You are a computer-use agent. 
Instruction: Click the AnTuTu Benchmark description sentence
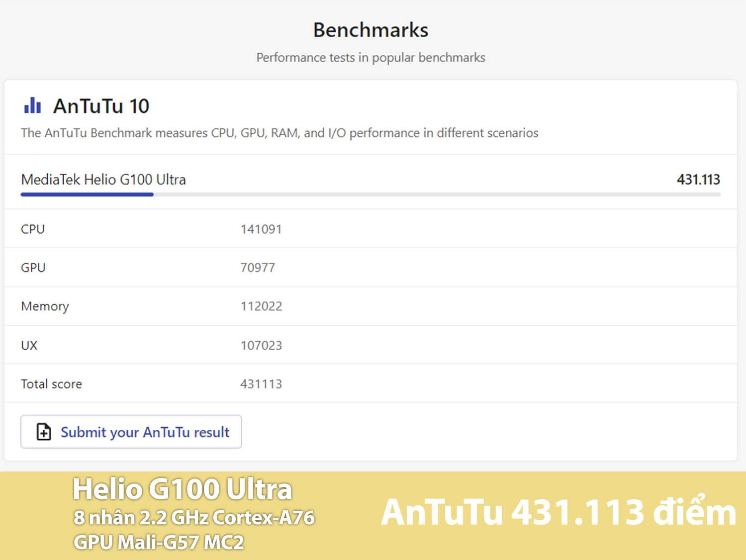click(280, 133)
